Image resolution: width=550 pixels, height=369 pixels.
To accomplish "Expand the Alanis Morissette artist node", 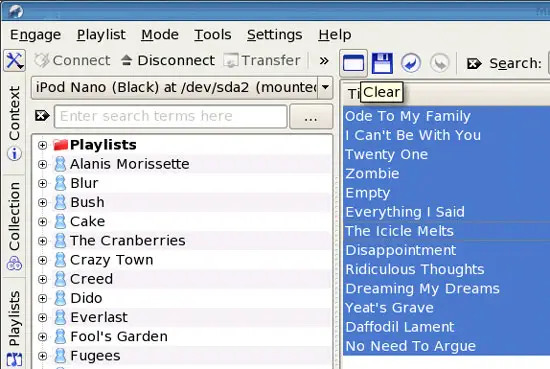I will click(x=42, y=164).
